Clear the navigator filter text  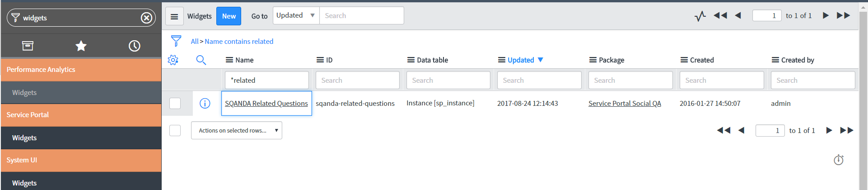click(146, 18)
